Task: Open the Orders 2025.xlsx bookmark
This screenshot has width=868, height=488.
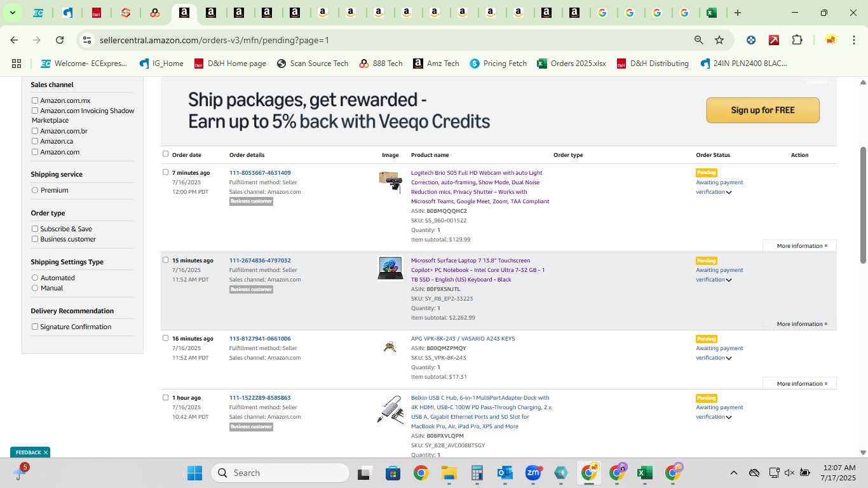Action: tap(571, 64)
